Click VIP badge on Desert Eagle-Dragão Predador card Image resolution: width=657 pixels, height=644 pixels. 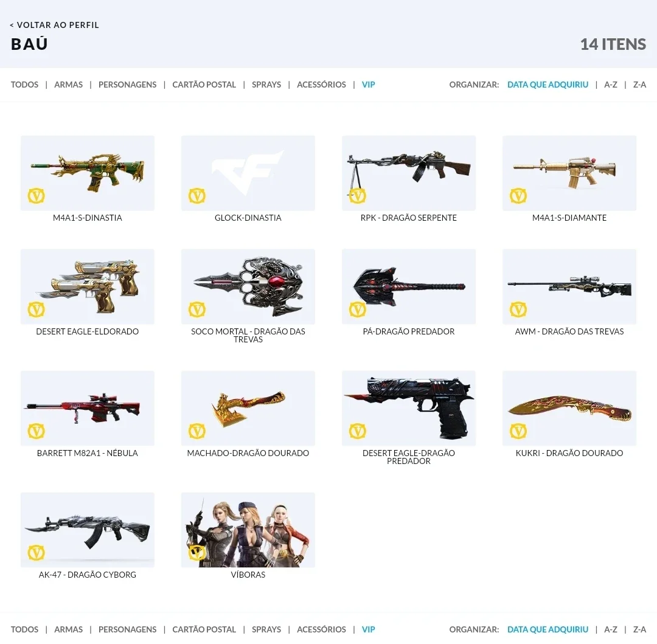tap(358, 431)
